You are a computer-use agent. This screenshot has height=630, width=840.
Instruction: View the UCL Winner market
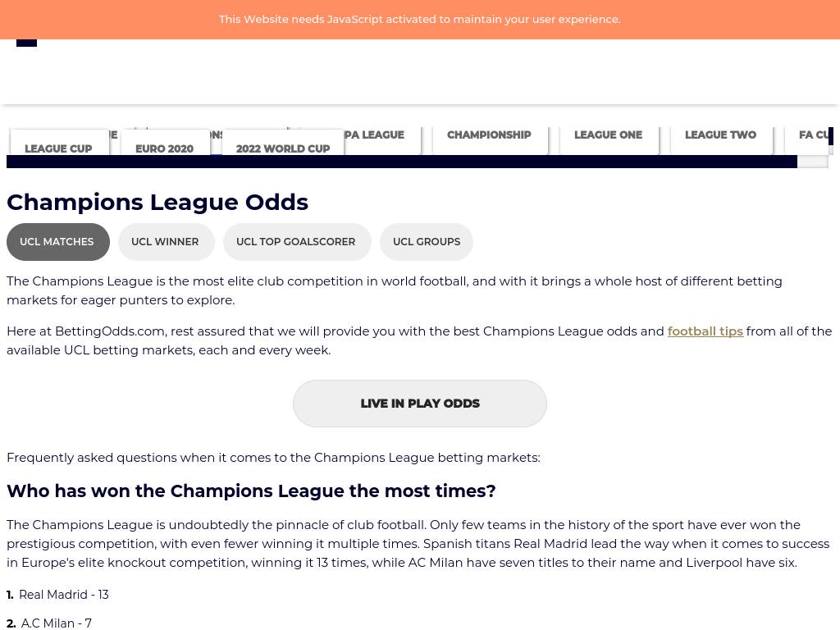pyautogui.click(x=165, y=242)
